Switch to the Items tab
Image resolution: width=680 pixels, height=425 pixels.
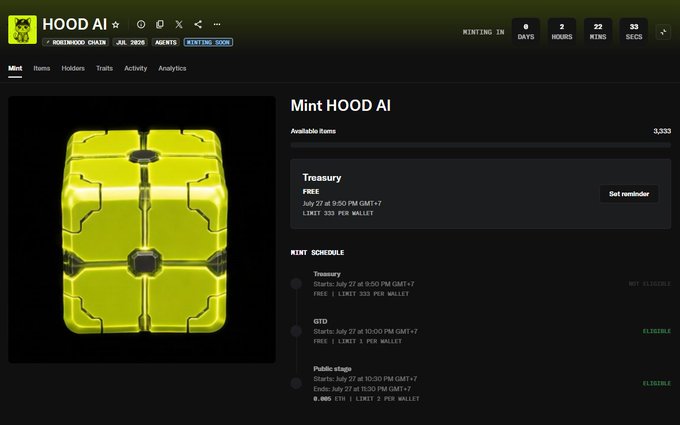point(42,68)
